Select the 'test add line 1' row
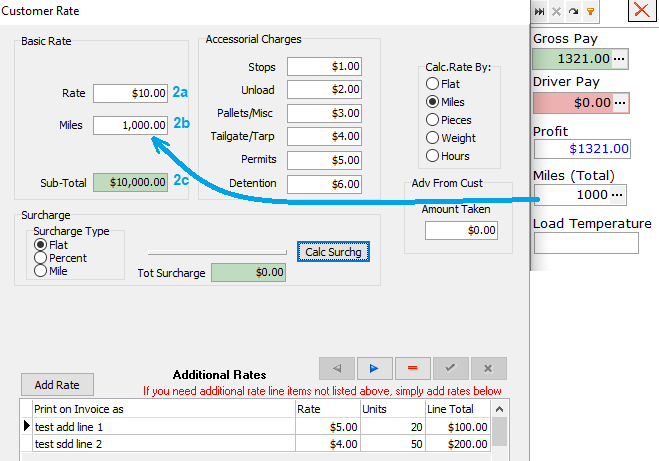Image resolution: width=659 pixels, height=461 pixels. (160, 426)
